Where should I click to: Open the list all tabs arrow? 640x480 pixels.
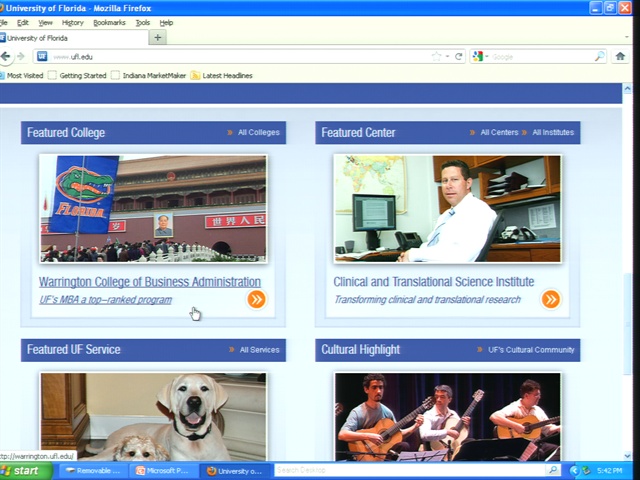tap(627, 37)
